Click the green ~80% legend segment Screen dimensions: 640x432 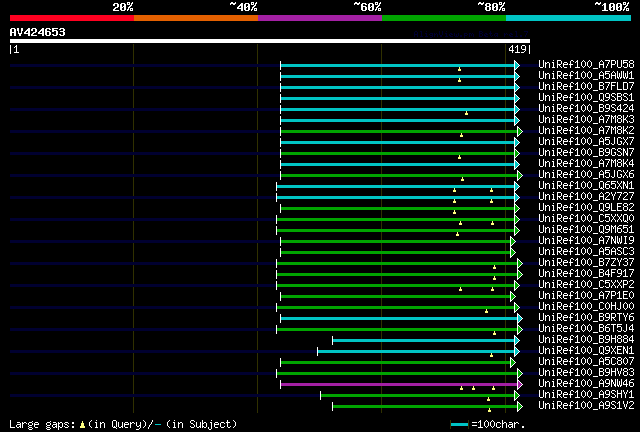444,18
